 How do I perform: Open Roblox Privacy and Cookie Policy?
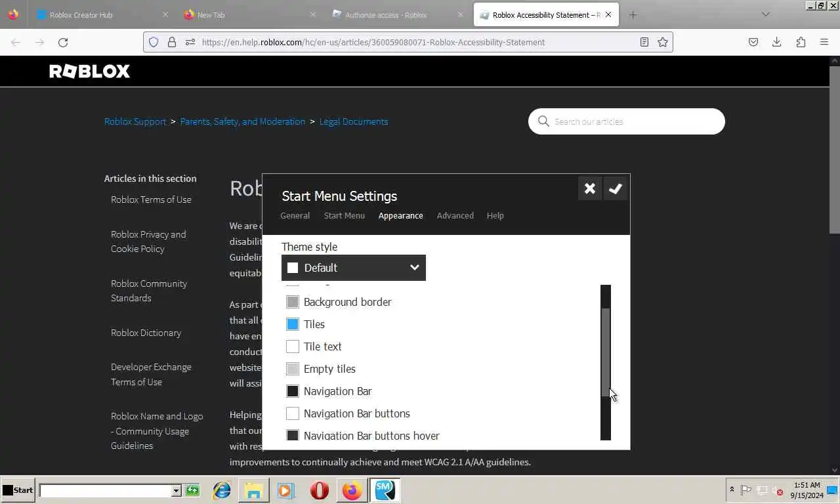pyautogui.click(x=148, y=241)
